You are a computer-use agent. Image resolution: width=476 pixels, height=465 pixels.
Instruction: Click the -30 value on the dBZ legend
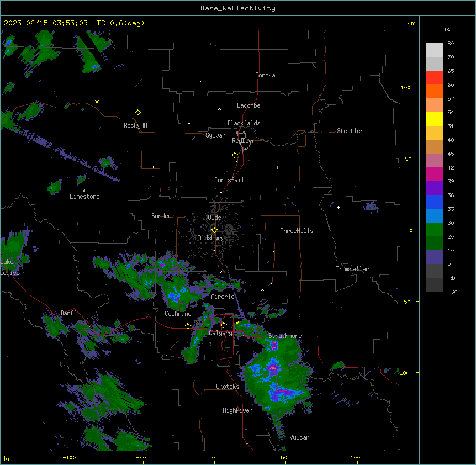(x=452, y=292)
